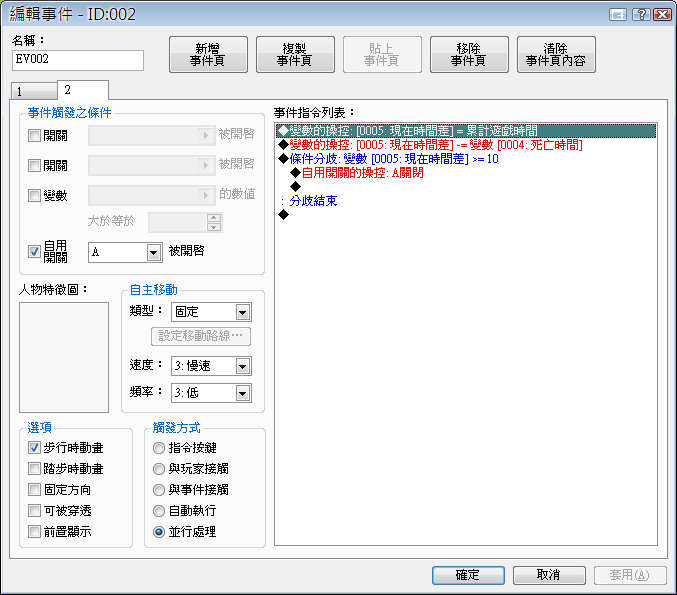Enable the 踏步時動畫 option
Image resolution: width=677 pixels, height=595 pixels.
tap(34, 468)
